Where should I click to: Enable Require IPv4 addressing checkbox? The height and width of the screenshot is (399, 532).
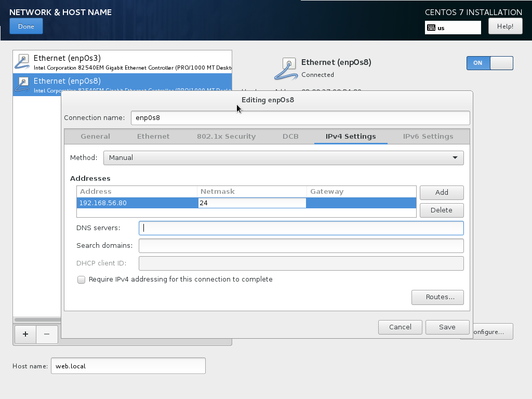tap(82, 280)
